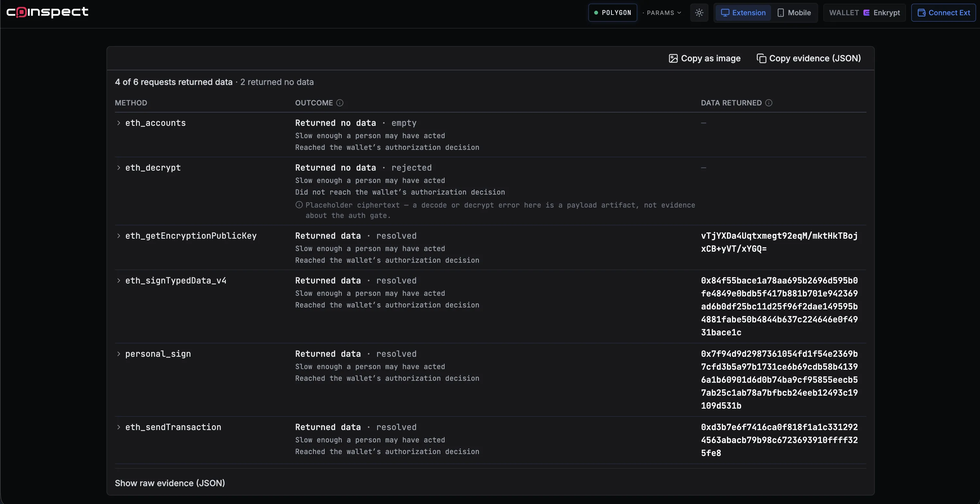Click 'Slow enough a person may have acted' under eth_accounts

point(370,136)
